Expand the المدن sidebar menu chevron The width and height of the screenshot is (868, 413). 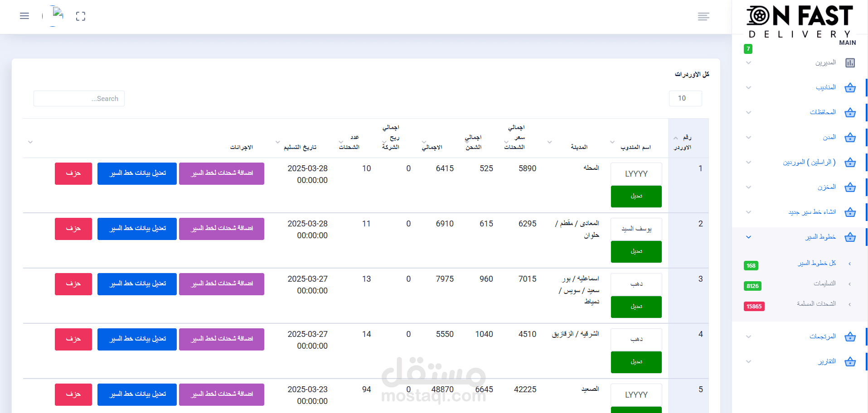(x=749, y=138)
